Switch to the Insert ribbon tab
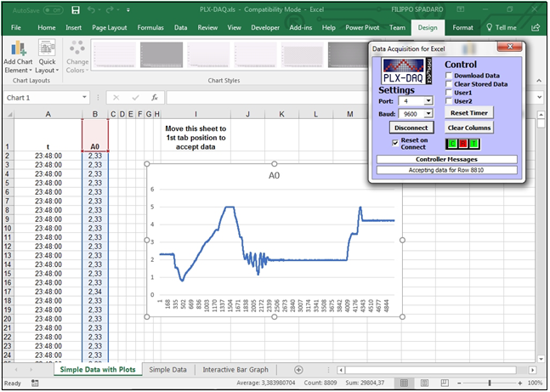The height and width of the screenshot is (392, 550). [x=73, y=27]
